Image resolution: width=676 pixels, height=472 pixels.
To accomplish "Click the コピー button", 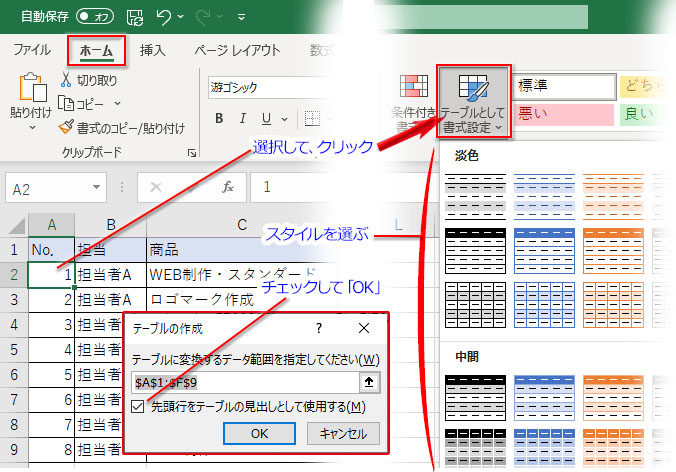I will pos(81,104).
